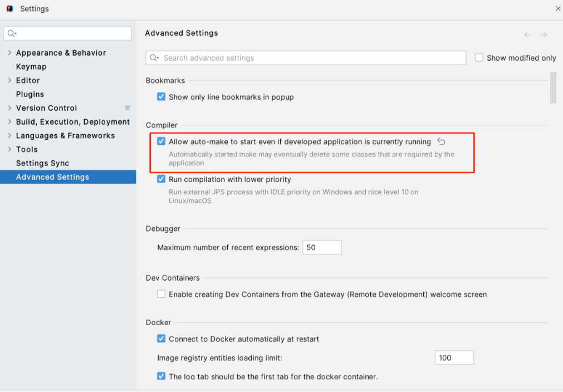Click the Image registry entities loading limit field
The height and width of the screenshot is (392, 563).
click(x=454, y=357)
